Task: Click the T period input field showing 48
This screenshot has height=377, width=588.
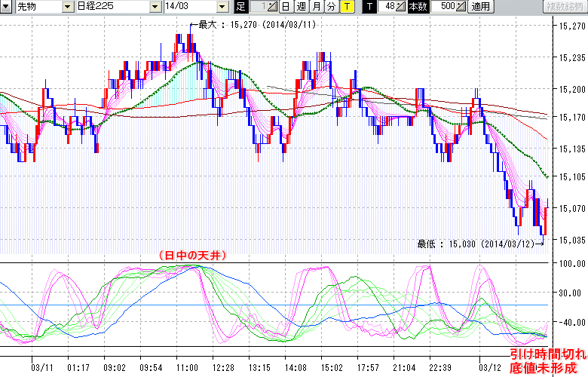Action: tap(387, 7)
